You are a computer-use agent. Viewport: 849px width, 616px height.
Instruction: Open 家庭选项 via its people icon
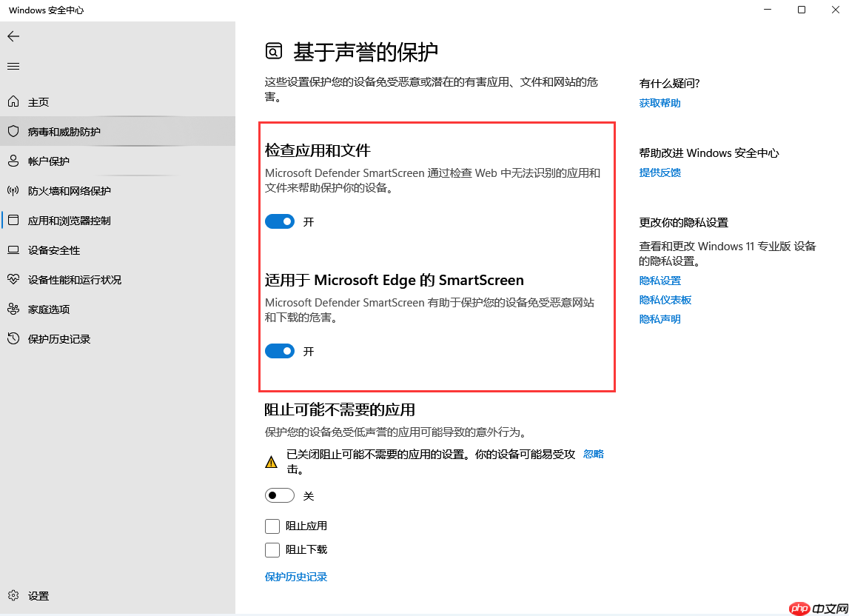point(13,309)
